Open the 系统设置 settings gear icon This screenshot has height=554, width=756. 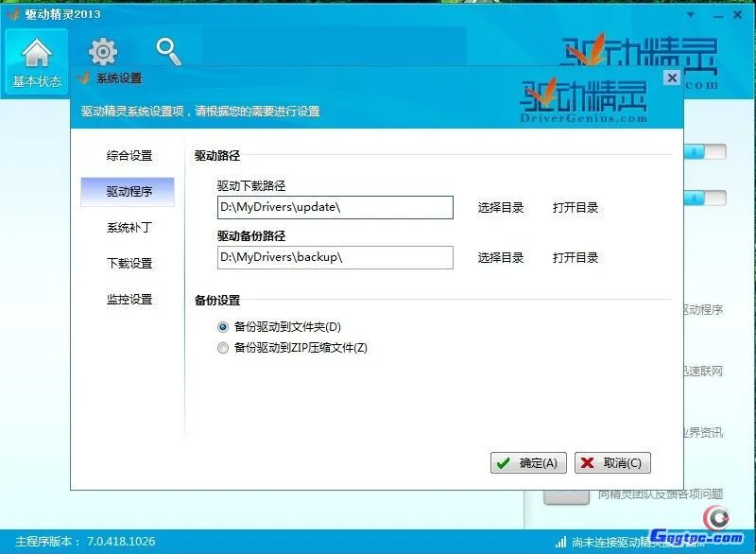103,52
